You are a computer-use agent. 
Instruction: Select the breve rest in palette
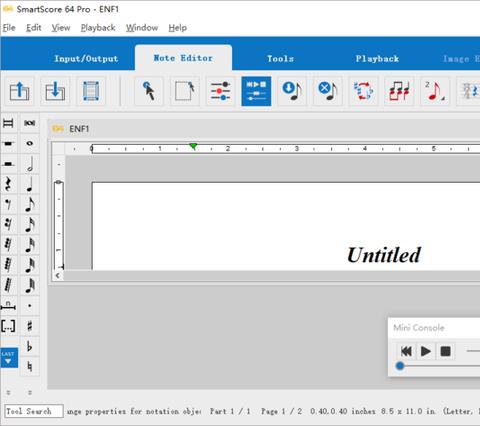(9, 123)
